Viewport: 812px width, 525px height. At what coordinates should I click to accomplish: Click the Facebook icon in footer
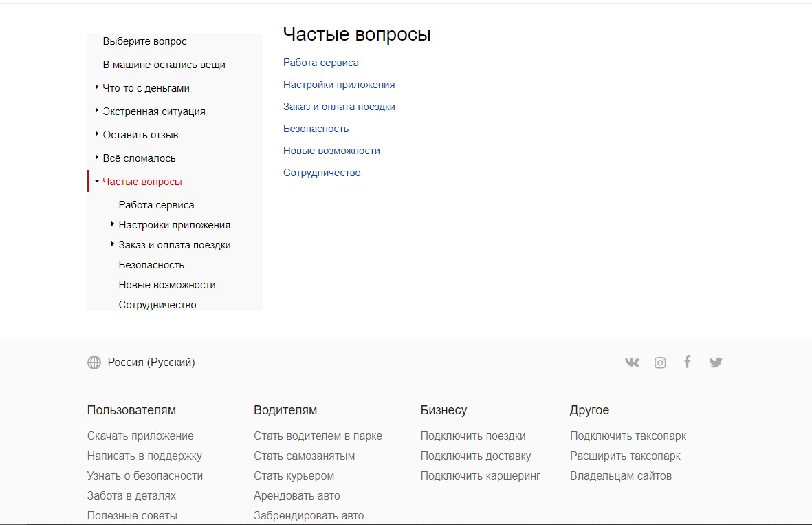[x=687, y=362]
